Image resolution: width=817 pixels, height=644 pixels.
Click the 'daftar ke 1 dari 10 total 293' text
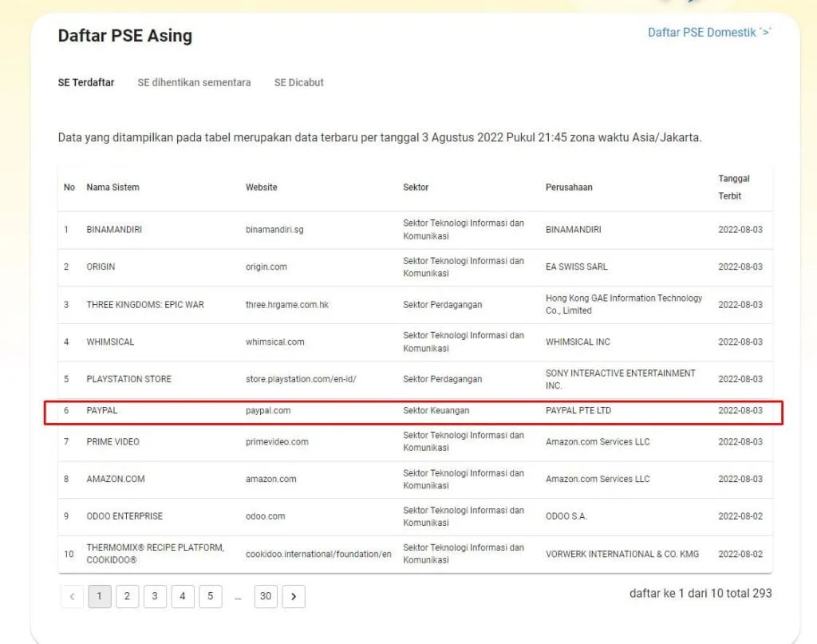tap(701, 593)
